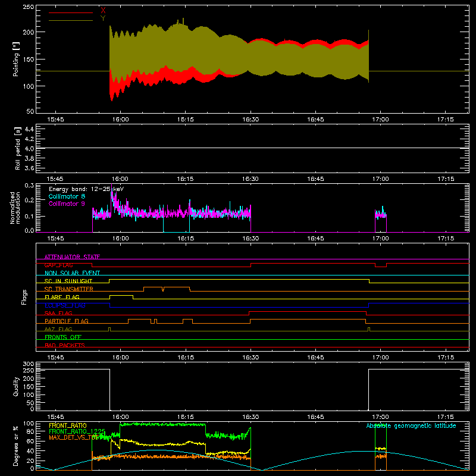Click the green FRONT_RATIO_1225 legend entry
This screenshot has height=476, width=476.
coord(77,431)
